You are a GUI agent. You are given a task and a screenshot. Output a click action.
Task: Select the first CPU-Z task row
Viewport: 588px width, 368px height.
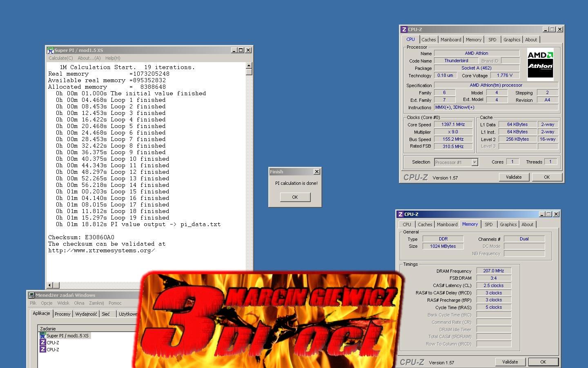point(49,343)
